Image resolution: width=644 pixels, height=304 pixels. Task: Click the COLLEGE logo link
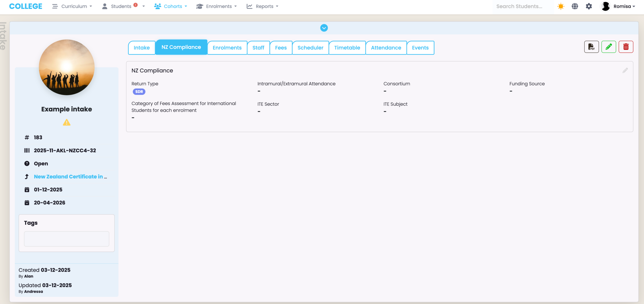[x=26, y=6]
